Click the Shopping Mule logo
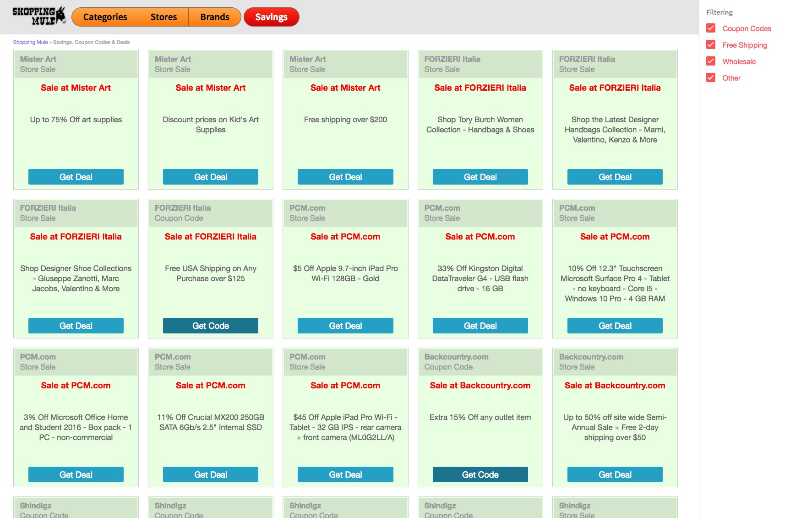 point(39,16)
